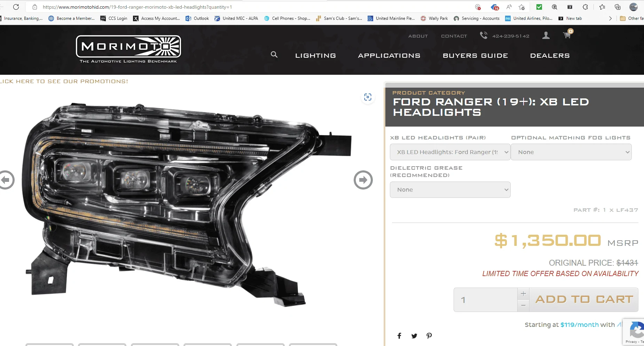
Task: Click the Add to Cart button
Action: click(x=584, y=300)
